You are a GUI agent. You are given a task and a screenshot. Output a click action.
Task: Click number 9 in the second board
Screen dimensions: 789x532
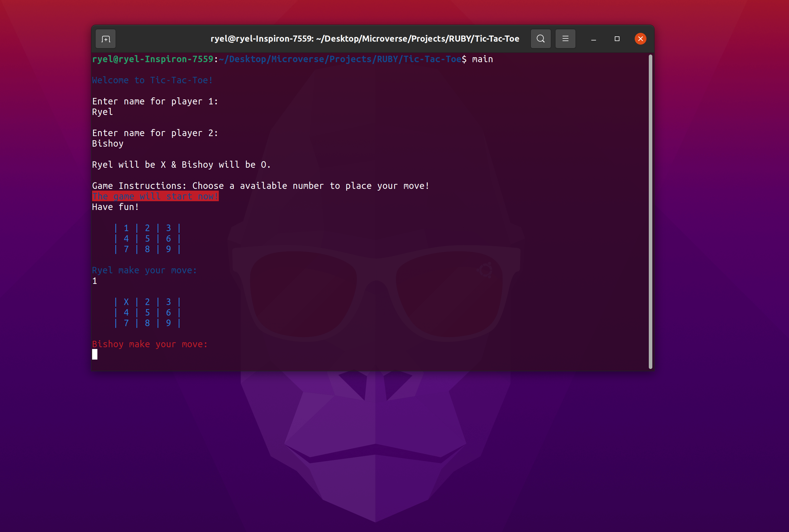point(168,323)
